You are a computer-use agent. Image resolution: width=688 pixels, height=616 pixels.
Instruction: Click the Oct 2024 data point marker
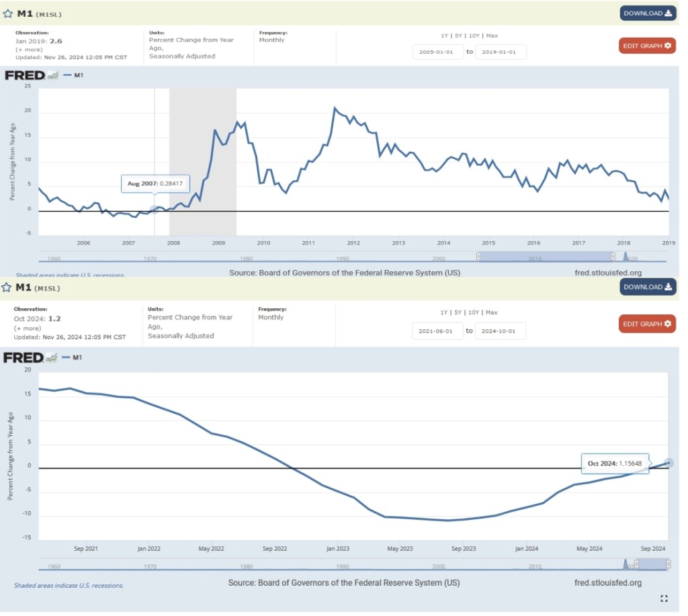(x=669, y=462)
